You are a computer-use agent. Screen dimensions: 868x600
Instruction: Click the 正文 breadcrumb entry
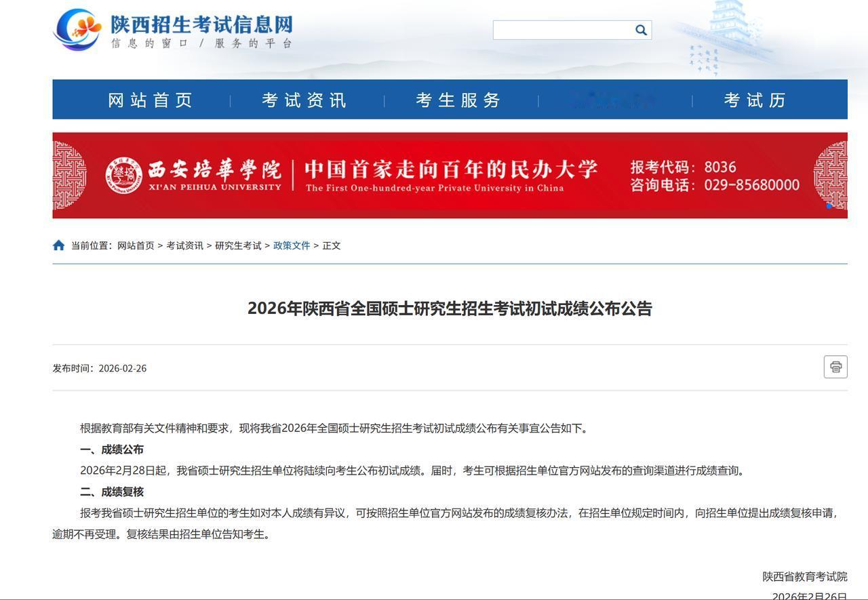(332, 245)
